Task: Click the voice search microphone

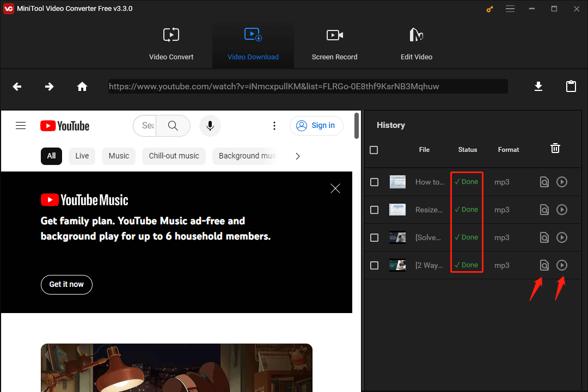Action: [210, 126]
